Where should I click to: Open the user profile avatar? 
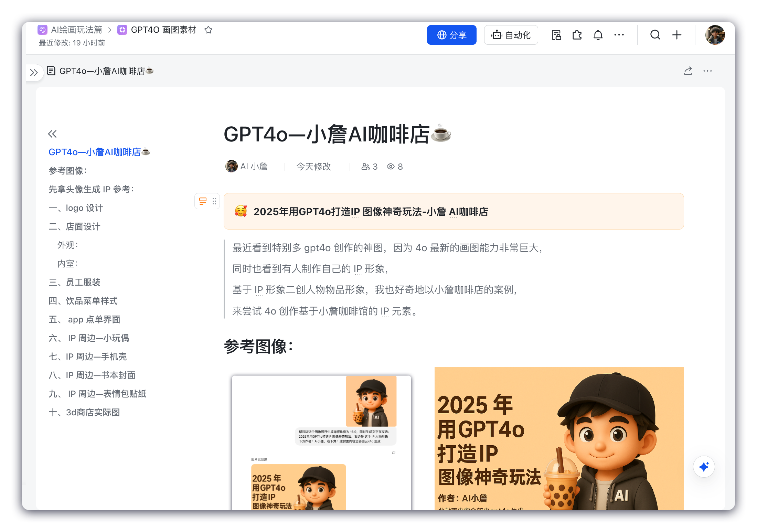(715, 35)
